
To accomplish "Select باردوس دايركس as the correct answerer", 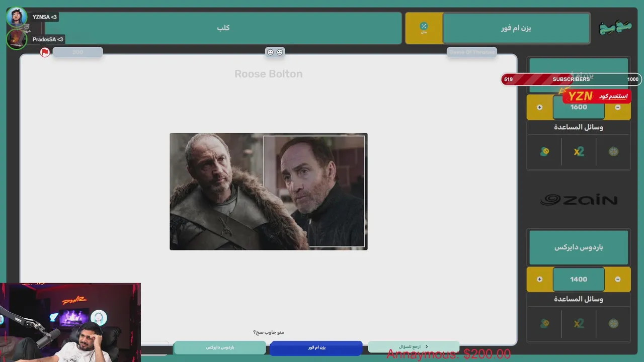I will (x=220, y=347).
